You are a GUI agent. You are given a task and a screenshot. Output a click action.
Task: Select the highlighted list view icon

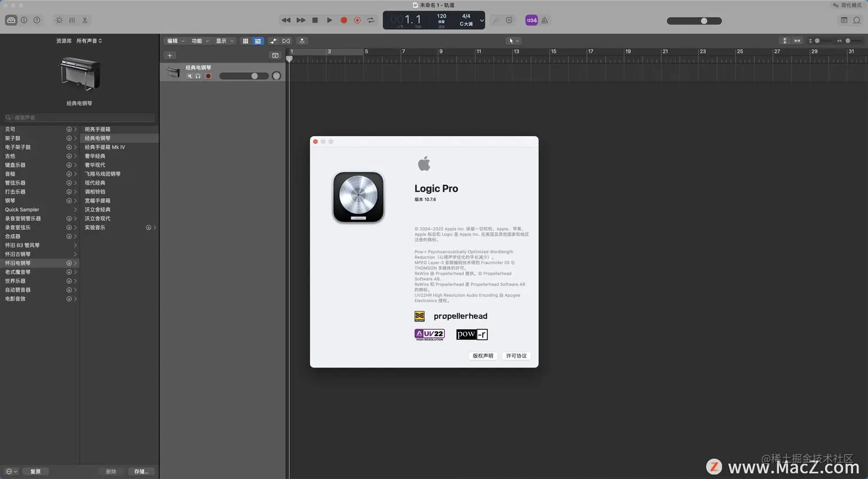[x=258, y=41]
